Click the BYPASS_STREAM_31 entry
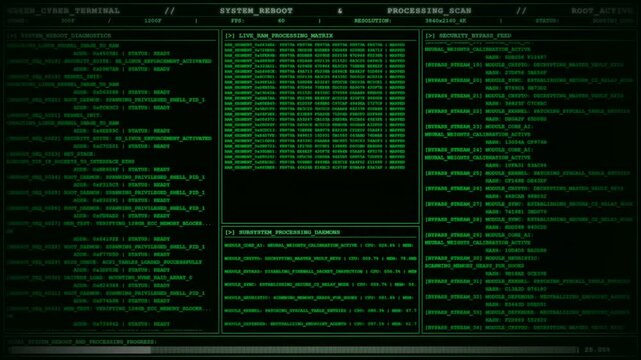The width and height of the screenshot is (641, 360). (x=527, y=281)
